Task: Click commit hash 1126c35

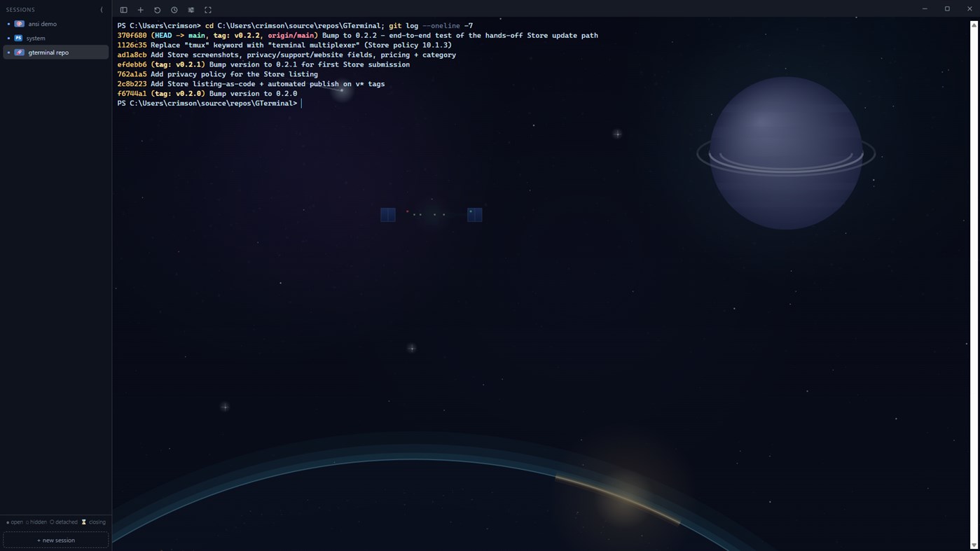Action: 132,45
